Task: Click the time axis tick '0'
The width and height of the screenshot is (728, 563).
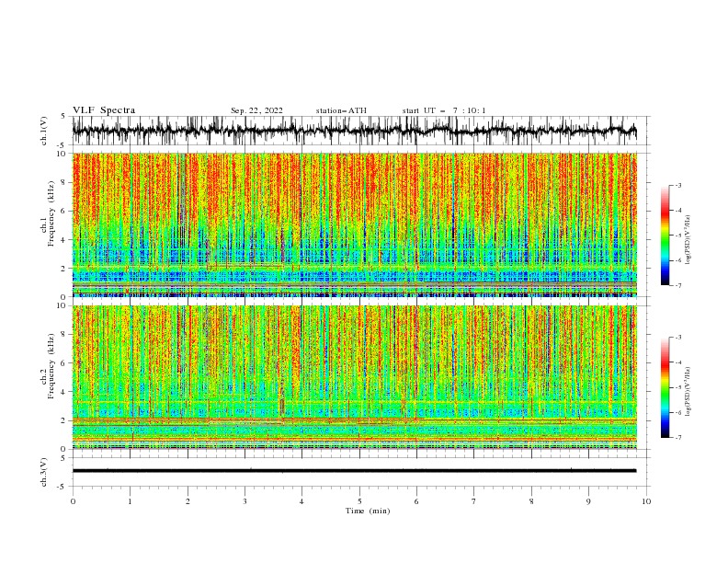Action: (73, 501)
